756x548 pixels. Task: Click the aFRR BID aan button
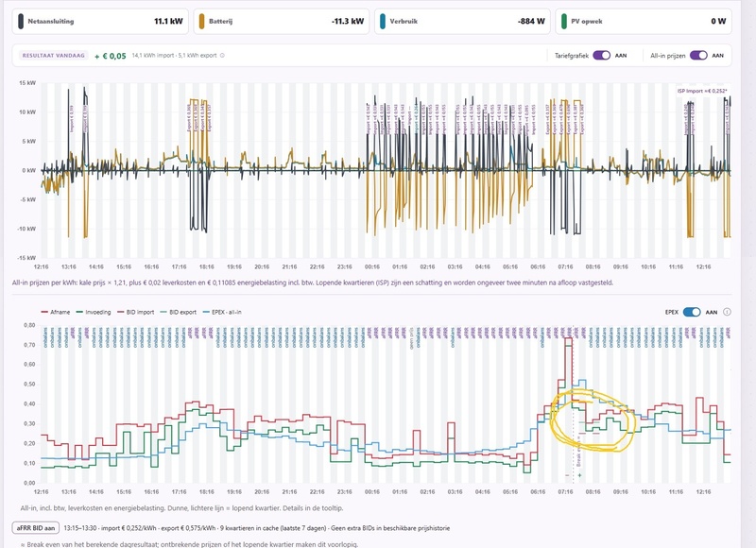click(x=36, y=528)
